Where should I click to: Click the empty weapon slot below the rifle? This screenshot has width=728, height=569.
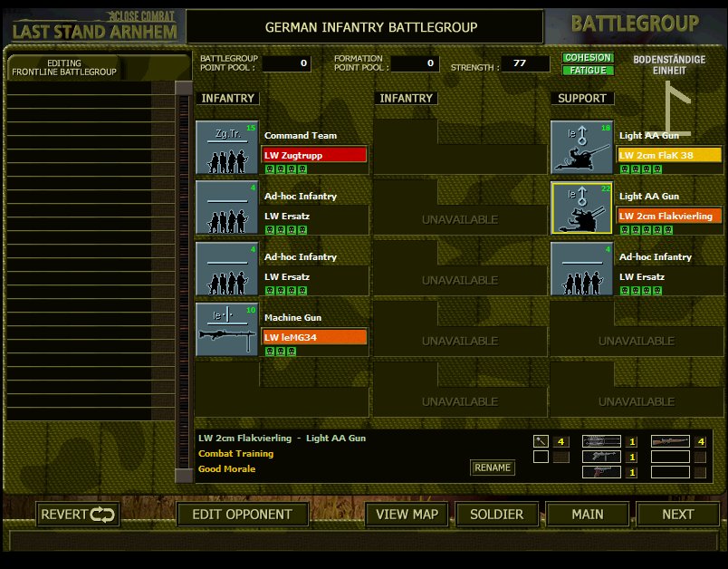[x=670, y=457]
